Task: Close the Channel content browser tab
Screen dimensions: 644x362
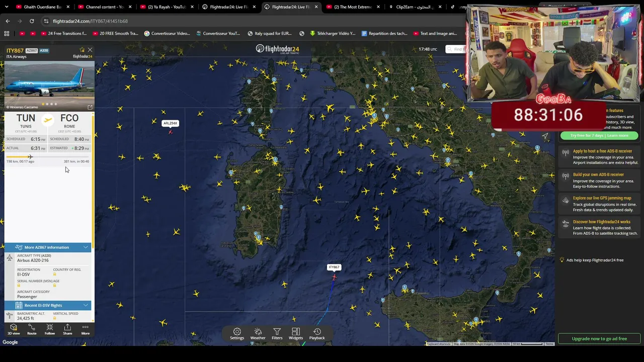Action: (x=129, y=7)
